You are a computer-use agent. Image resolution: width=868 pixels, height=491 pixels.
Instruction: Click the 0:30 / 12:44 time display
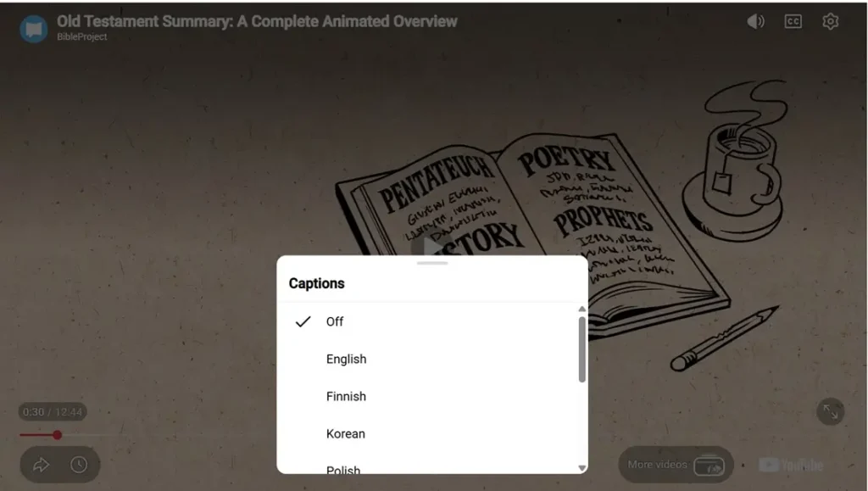pyautogui.click(x=53, y=412)
